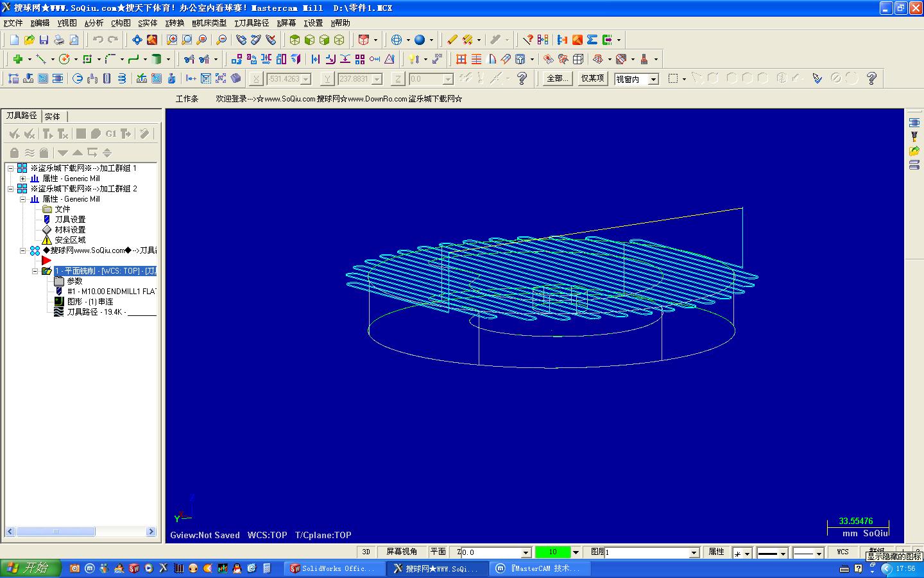Toggle the WCS button in status bar

click(843, 552)
